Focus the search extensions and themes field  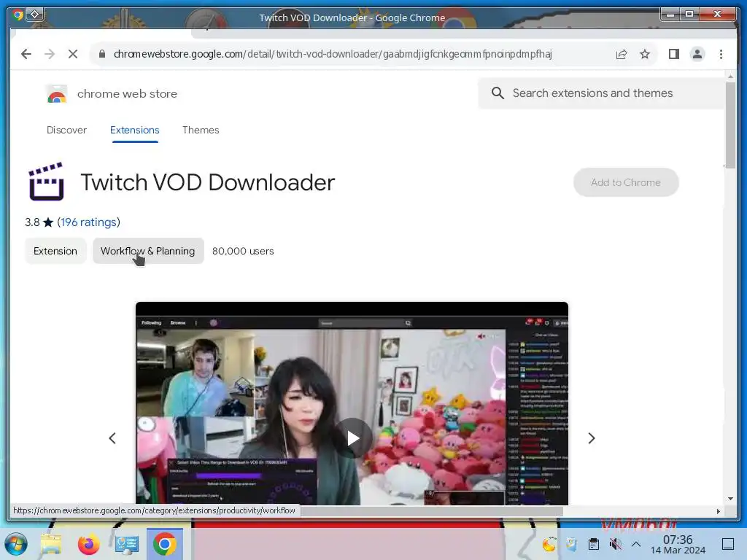pyautogui.click(x=600, y=93)
